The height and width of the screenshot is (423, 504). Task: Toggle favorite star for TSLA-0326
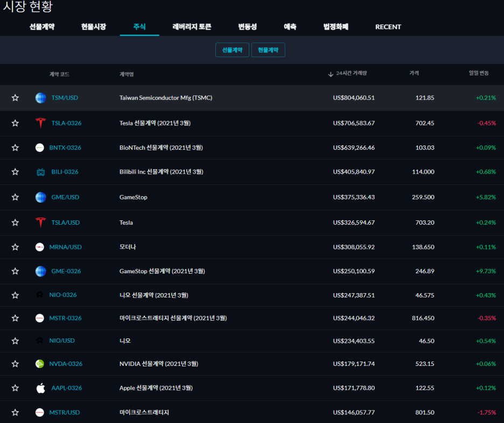pos(15,123)
